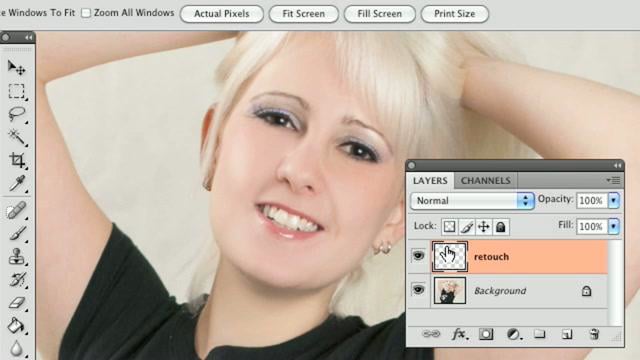
Task: Create a new layer group
Action: pyautogui.click(x=540, y=334)
